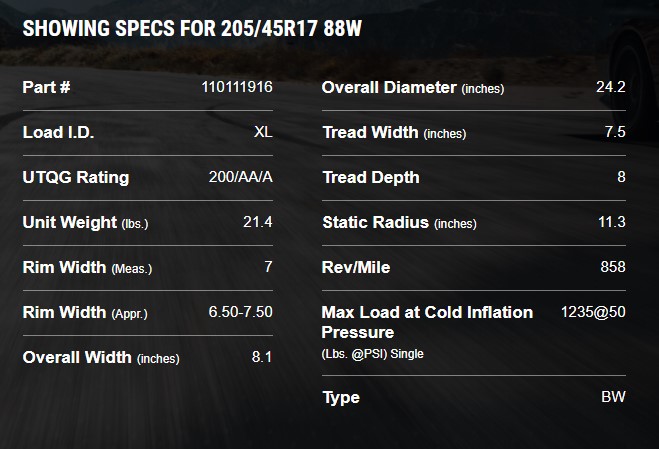Image resolution: width=659 pixels, height=449 pixels.
Task: Select the Rev/Mile value 858
Action: (x=613, y=267)
